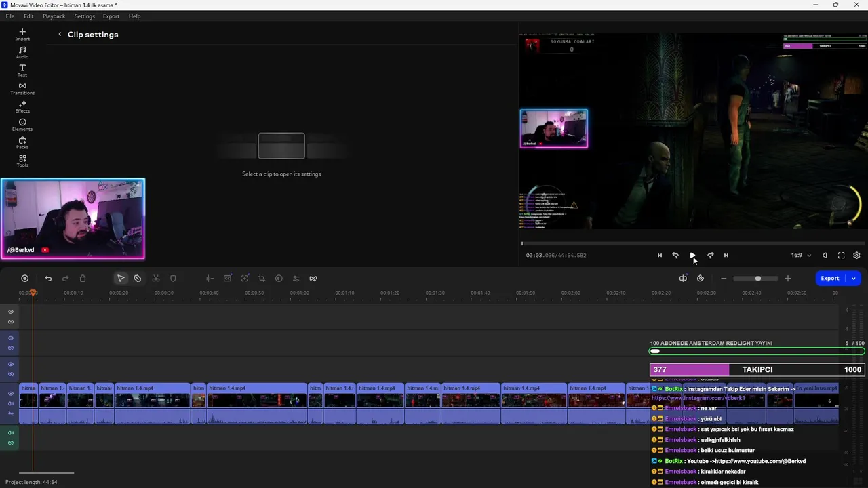Screen dimensions: 868x488
Task: Open the Help menu
Action: tap(134, 16)
